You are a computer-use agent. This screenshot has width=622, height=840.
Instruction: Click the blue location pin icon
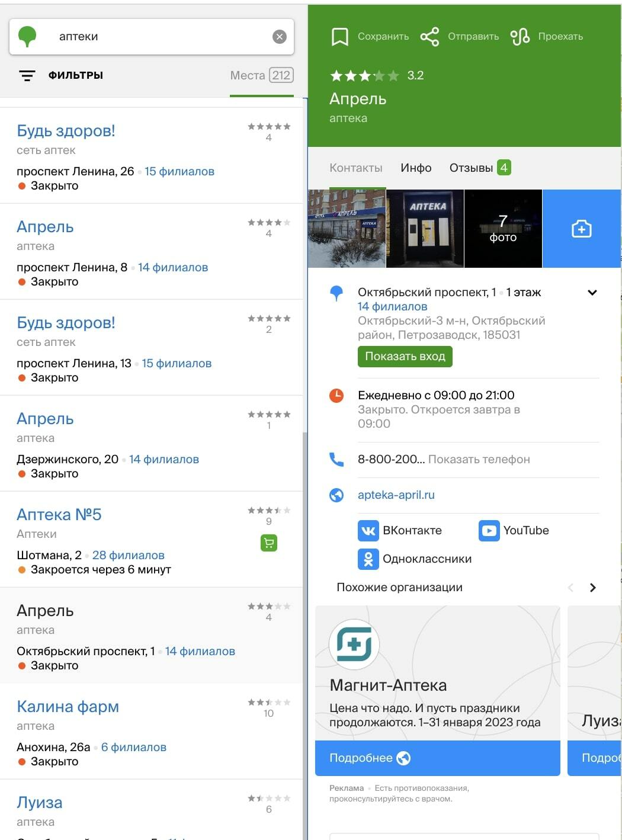coord(336,293)
